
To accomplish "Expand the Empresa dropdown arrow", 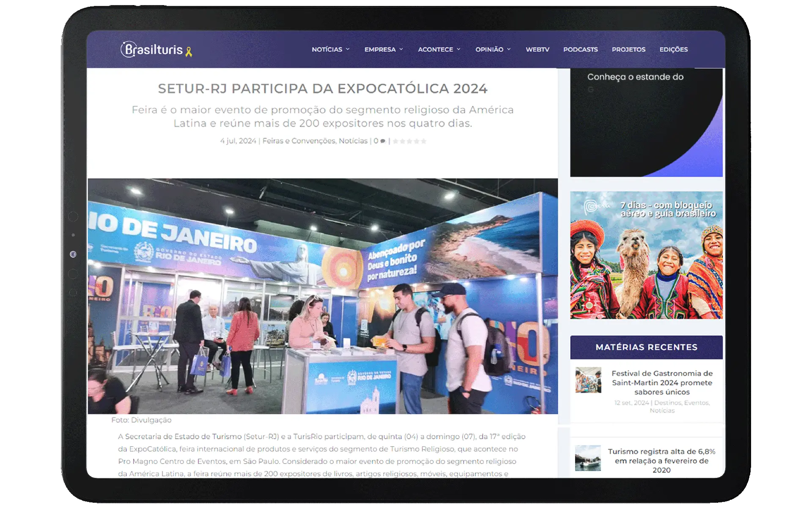I will 401,49.
